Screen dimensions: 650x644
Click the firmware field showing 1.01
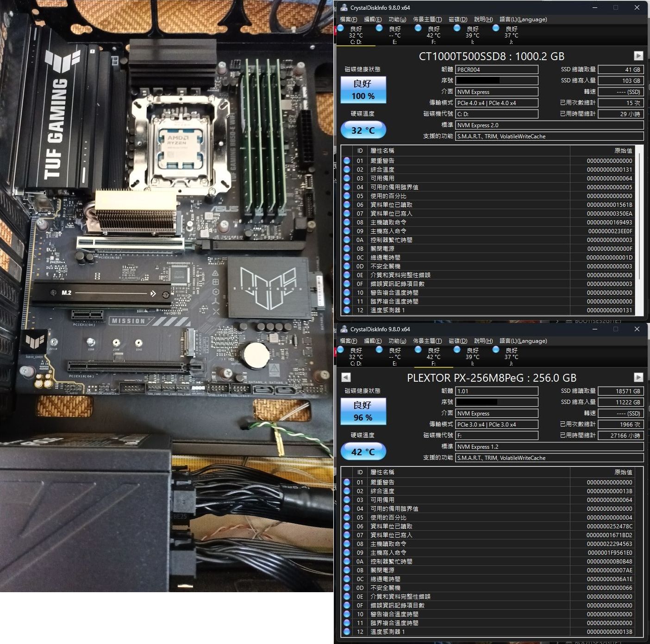point(497,391)
